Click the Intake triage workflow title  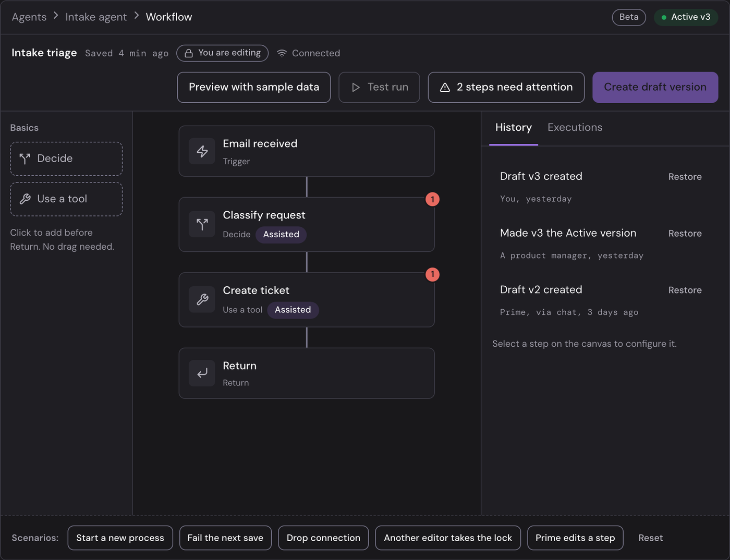click(44, 53)
